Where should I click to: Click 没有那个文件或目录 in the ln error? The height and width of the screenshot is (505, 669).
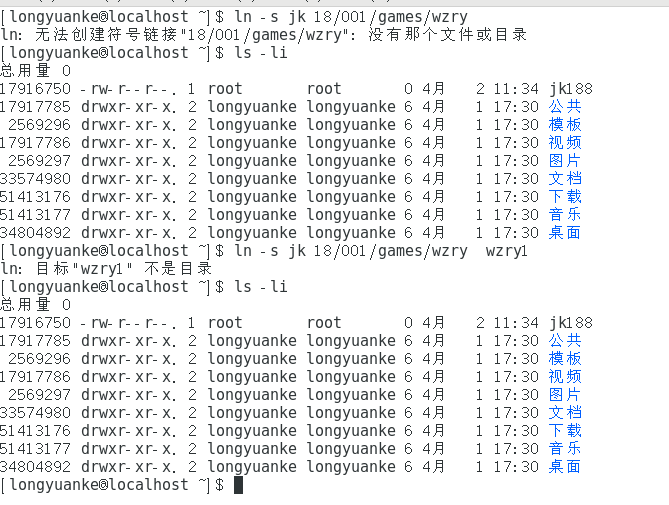pyautogui.click(x=448, y=35)
